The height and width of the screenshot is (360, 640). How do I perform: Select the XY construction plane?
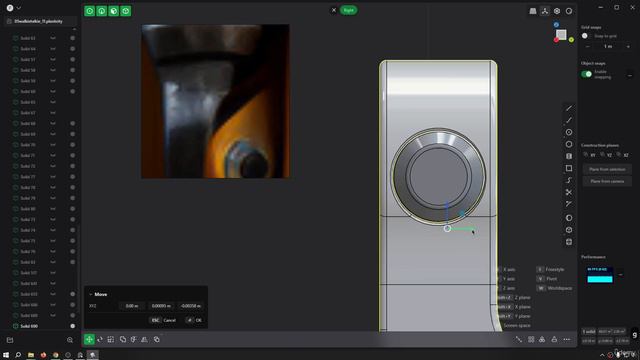coord(590,155)
